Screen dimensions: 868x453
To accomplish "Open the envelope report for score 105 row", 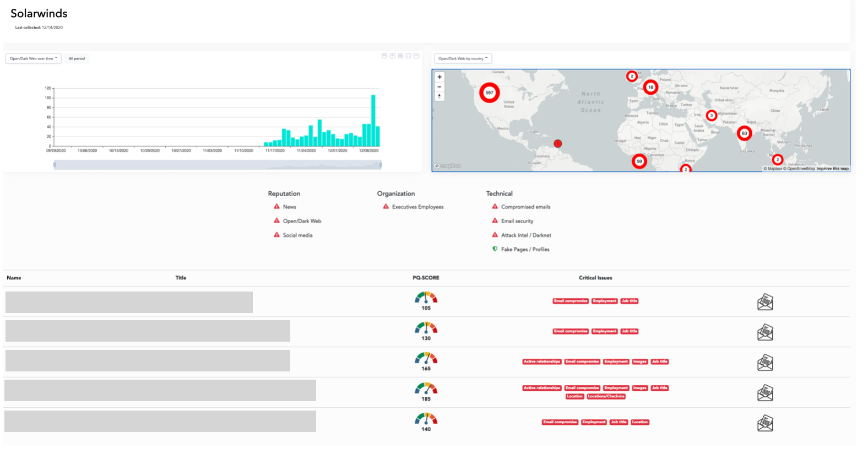I will (x=765, y=302).
